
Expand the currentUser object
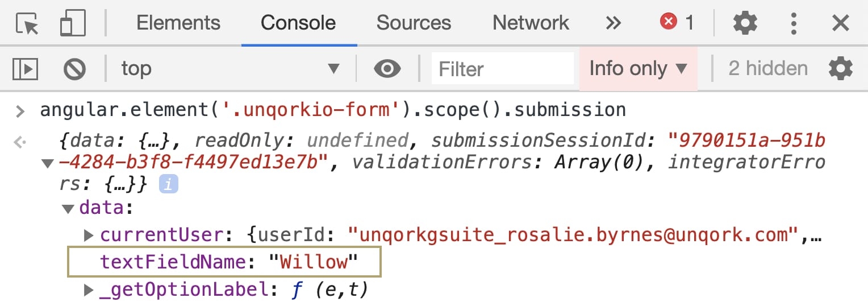(x=89, y=235)
